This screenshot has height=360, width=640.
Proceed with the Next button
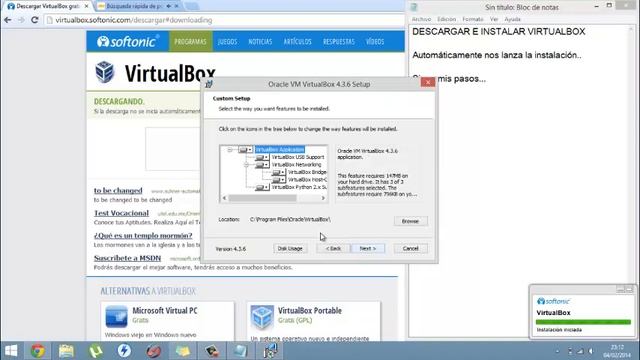[368, 249]
